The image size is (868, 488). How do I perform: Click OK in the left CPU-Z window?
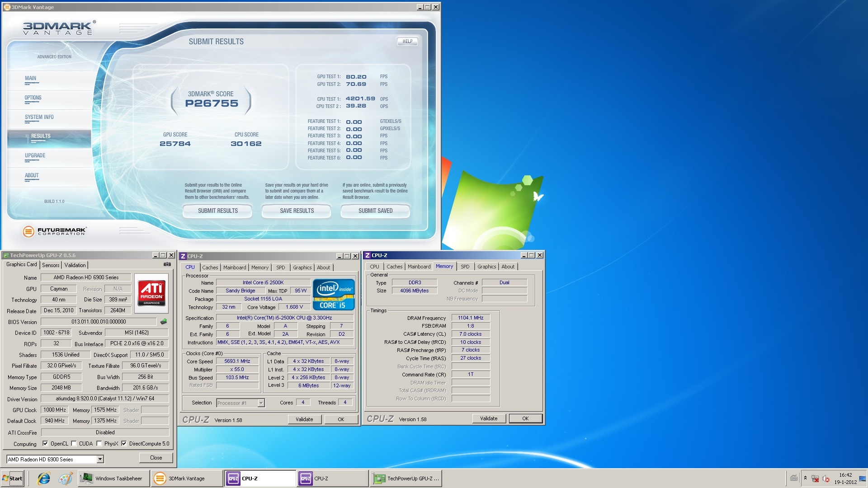(x=341, y=419)
